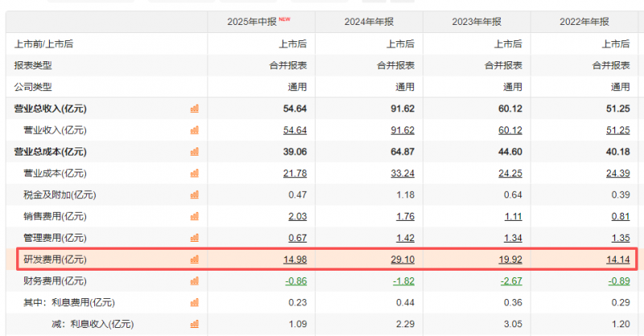Open 2023 财务费用 value -2.67 link
The width and height of the screenshot is (644, 336).
511,281
